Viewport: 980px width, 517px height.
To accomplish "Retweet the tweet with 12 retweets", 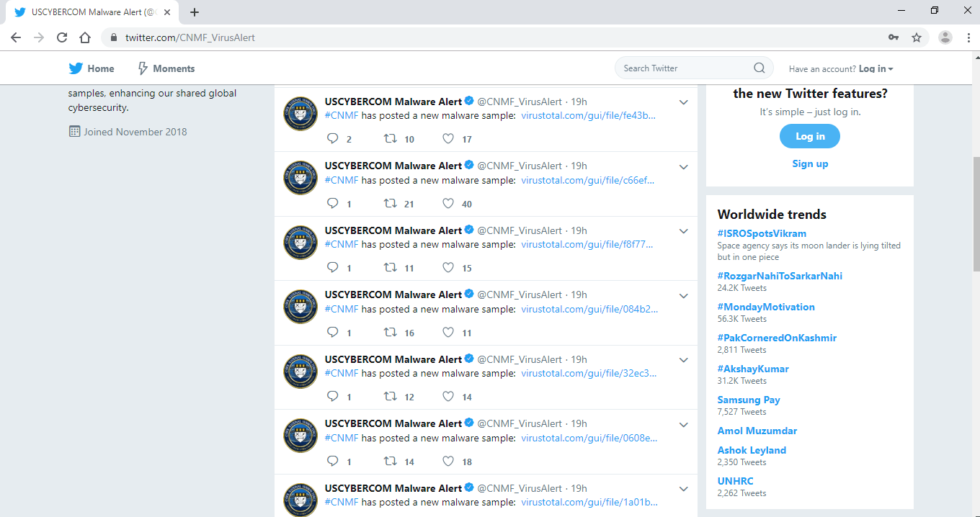I will click(x=391, y=397).
